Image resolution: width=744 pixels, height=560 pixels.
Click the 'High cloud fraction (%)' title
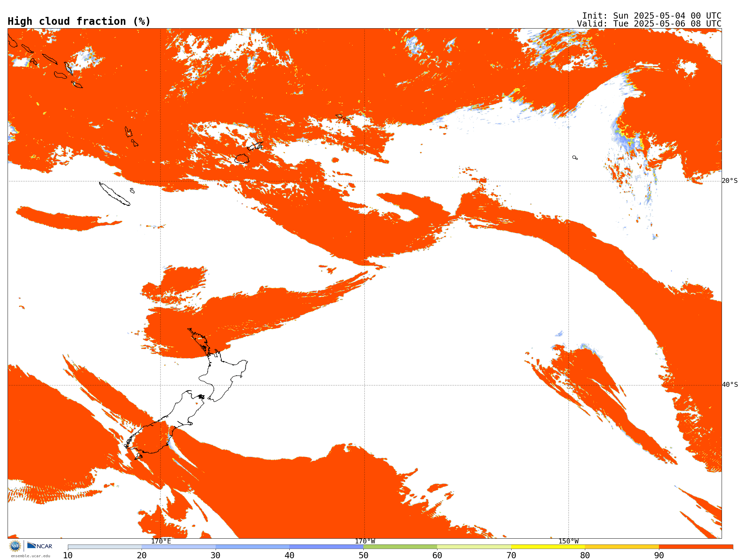[79, 21]
